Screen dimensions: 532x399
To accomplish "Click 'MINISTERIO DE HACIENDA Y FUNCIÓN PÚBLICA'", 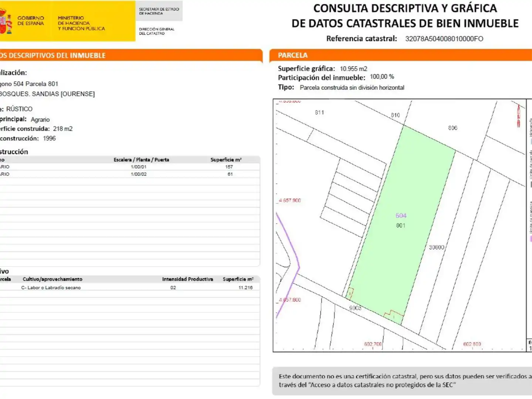I will [x=81, y=23].
